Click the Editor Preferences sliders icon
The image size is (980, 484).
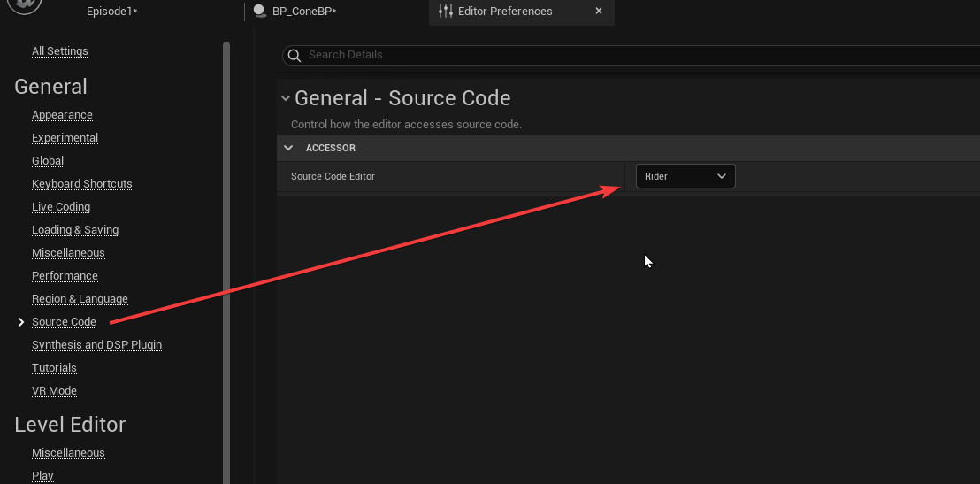[x=446, y=12]
